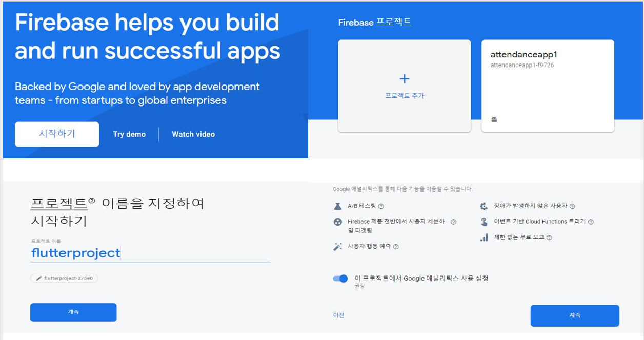Open the Watch video link
The height and width of the screenshot is (340, 644).
click(193, 134)
